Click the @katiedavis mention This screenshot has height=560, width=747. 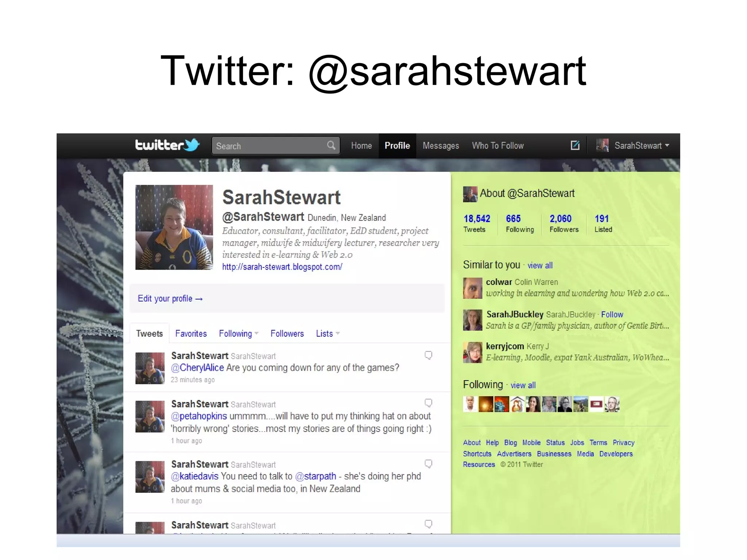194,476
